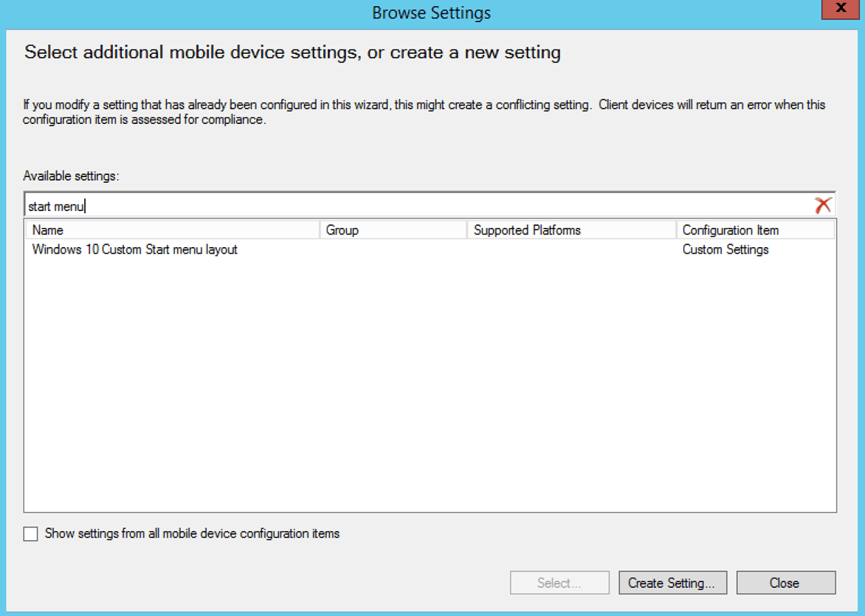Viewport: 865px width, 616px height.
Task: Sort by the Configuration Item column header
Action: (x=754, y=230)
